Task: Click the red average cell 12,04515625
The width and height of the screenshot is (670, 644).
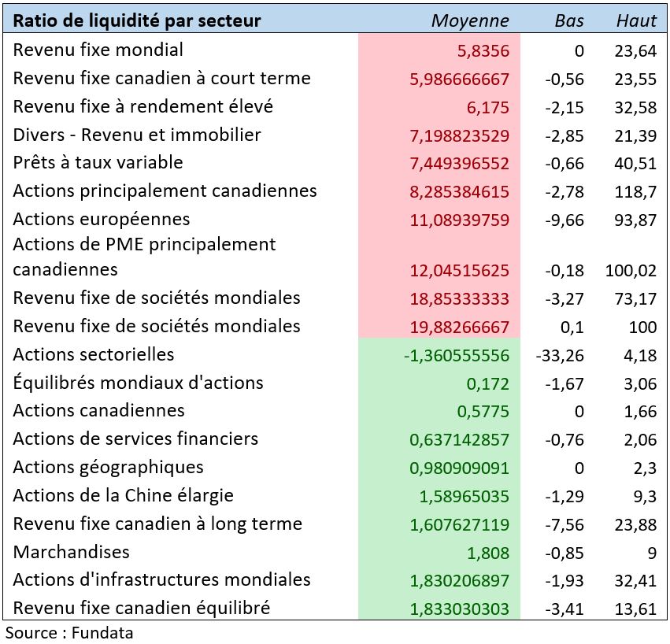Action: 460,270
